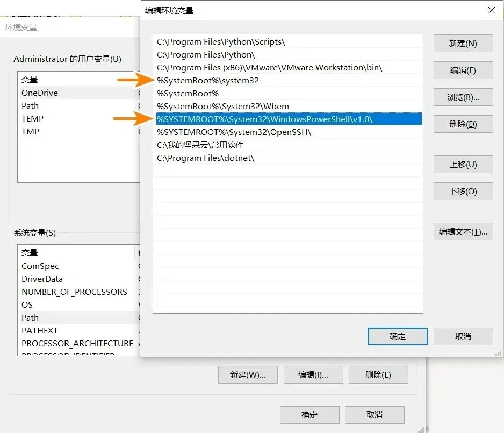The image size is (504, 433).
Task: Cancel with 取消 in 编辑环境变量 dialog
Action: (463, 337)
